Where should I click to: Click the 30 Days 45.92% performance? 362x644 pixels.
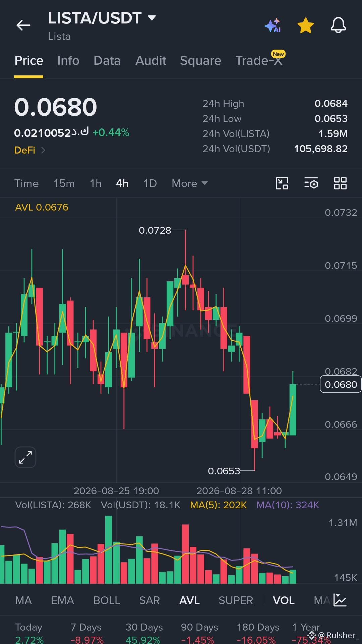pyautogui.click(x=144, y=633)
